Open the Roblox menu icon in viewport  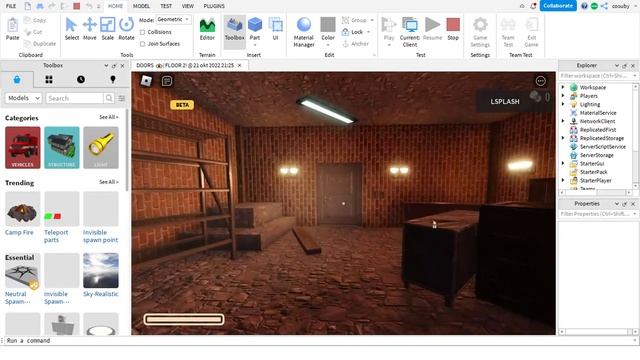click(146, 81)
